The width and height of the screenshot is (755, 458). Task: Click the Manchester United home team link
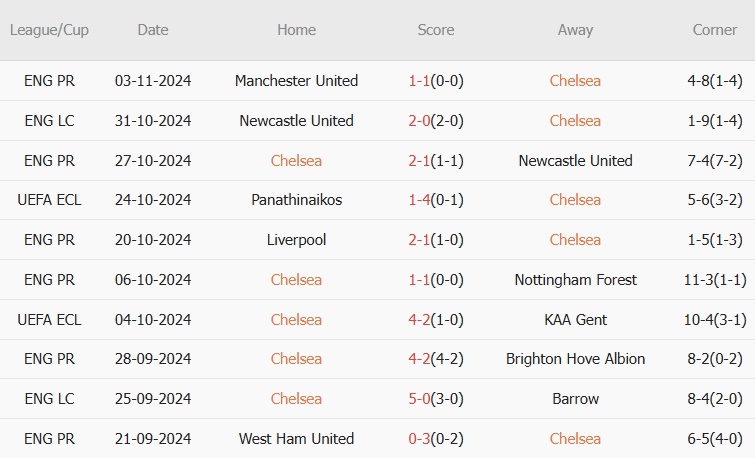click(296, 80)
